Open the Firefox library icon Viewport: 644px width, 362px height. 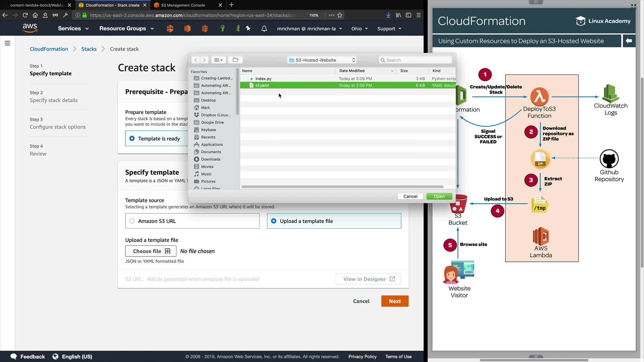398,15
